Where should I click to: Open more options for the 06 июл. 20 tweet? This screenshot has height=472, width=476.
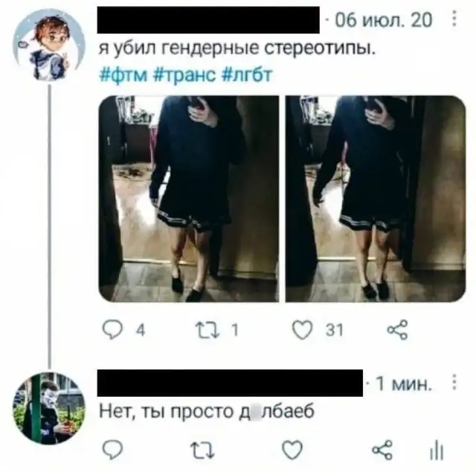454,19
